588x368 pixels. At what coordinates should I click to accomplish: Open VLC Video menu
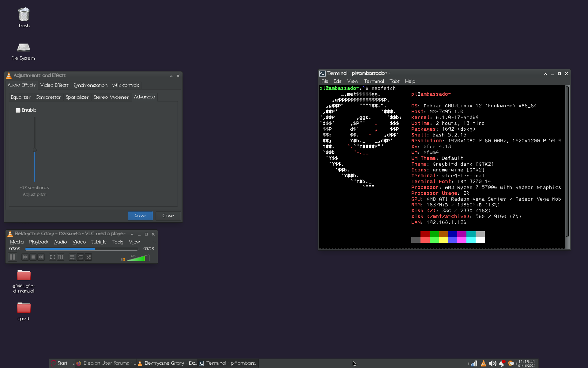(79, 242)
